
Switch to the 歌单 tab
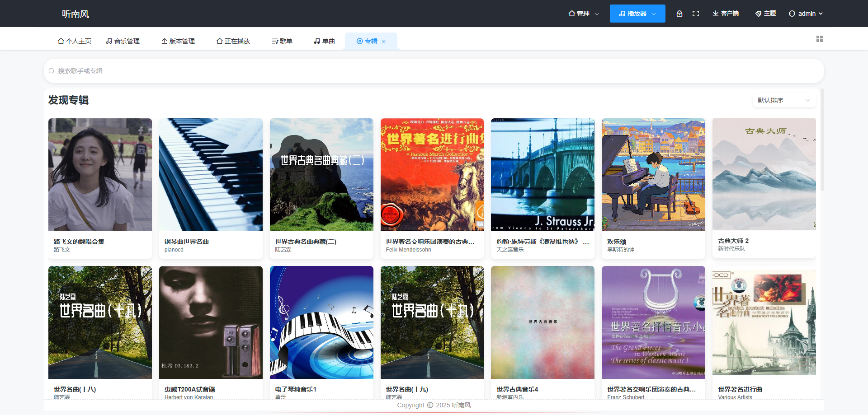tap(282, 41)
